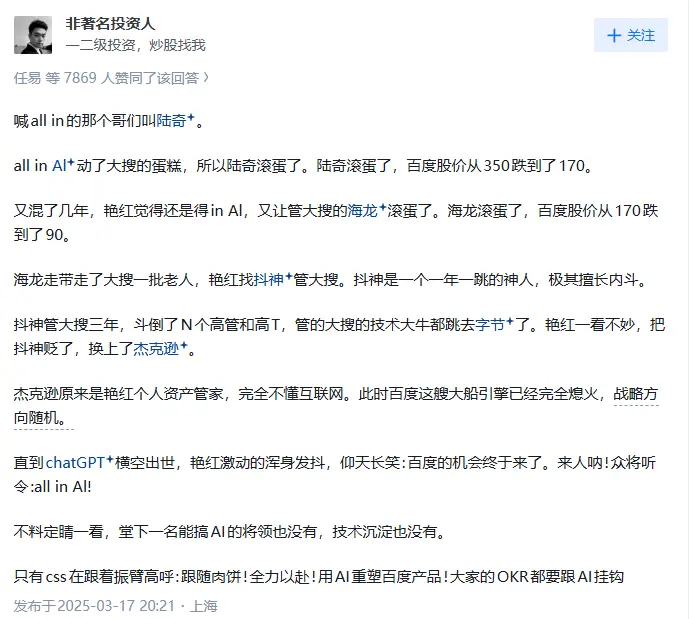
Task: Click the sparkle icon after chatGPT
Action: coord(110,459)
